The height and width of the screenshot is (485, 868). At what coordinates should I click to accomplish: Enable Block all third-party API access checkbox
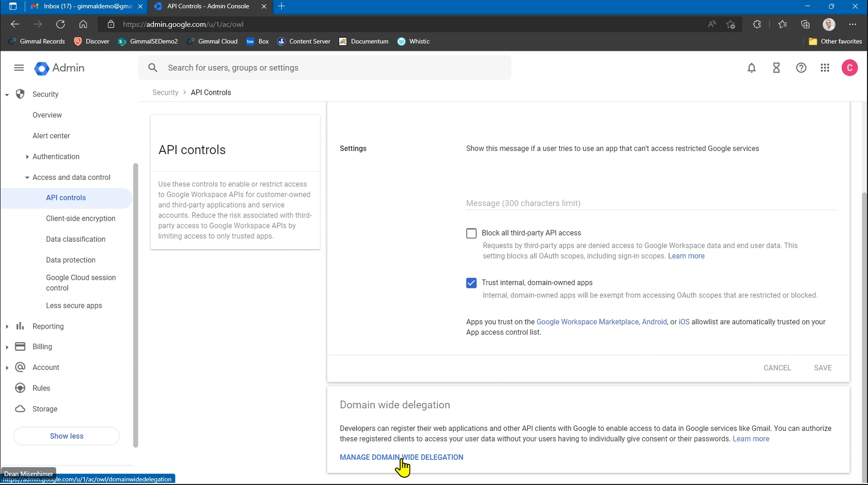pyautogui.click(x=471, y=233)
